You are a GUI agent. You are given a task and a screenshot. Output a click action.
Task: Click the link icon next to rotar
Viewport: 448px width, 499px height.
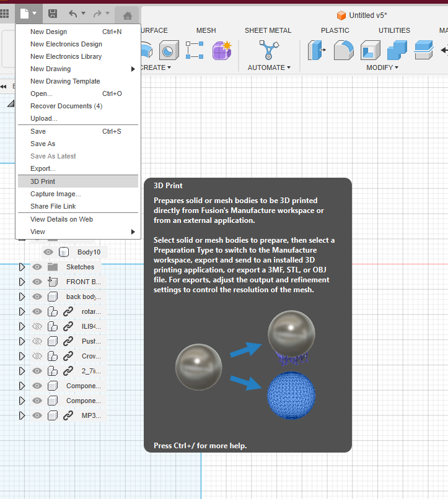point(68,311)
